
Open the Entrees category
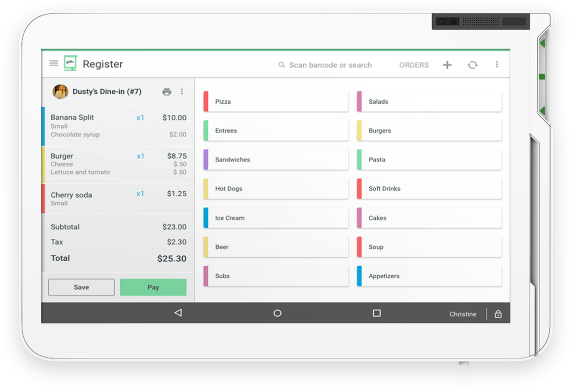point(276,130)
